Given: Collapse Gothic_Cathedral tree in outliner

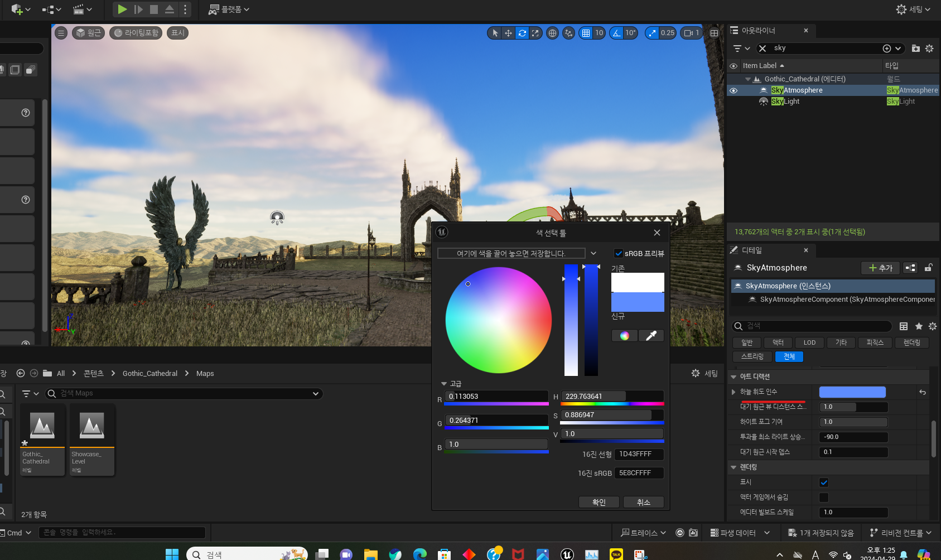Looking at the screenshot, I should (x=748, y=79).
